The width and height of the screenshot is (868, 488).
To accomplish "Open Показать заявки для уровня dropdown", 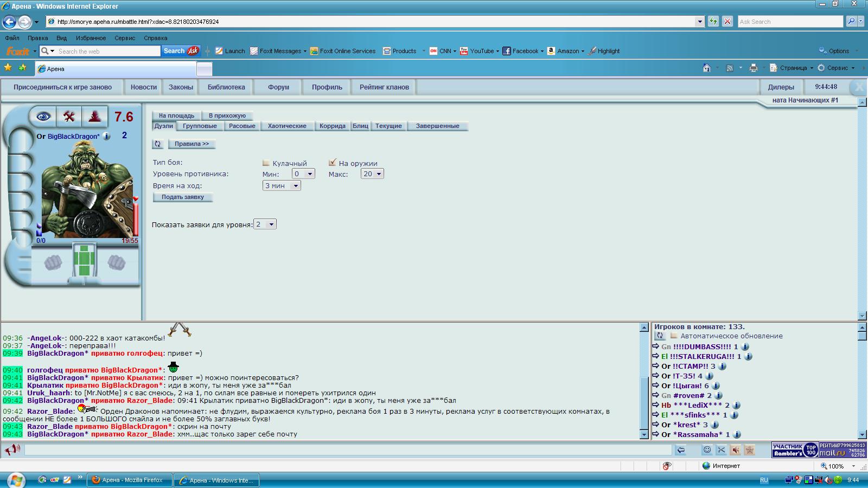I will pos(265,224).
